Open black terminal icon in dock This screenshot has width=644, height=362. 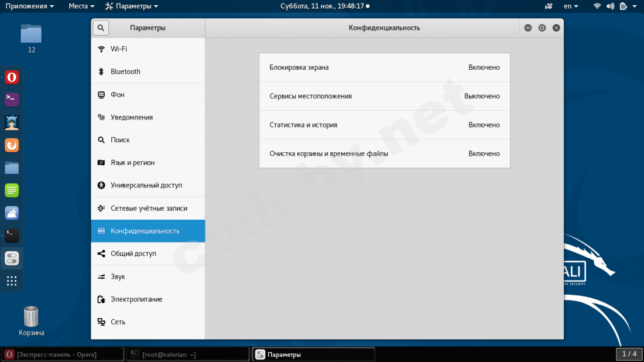(12, 235)
